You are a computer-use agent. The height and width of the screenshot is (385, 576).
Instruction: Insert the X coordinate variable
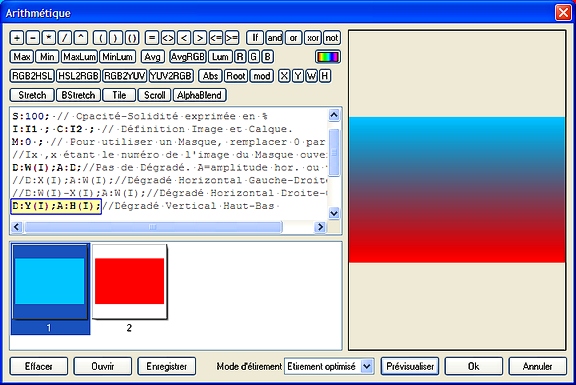(284, 76)
